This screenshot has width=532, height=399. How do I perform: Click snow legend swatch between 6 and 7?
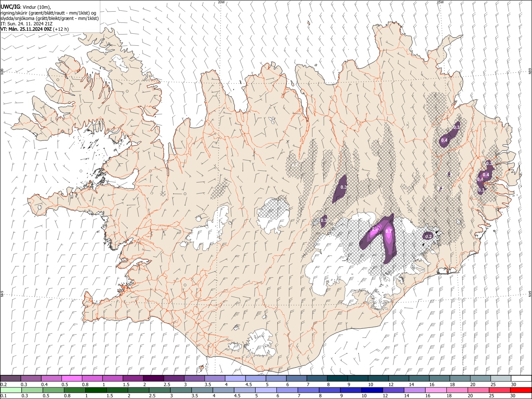tap(296, 378)
